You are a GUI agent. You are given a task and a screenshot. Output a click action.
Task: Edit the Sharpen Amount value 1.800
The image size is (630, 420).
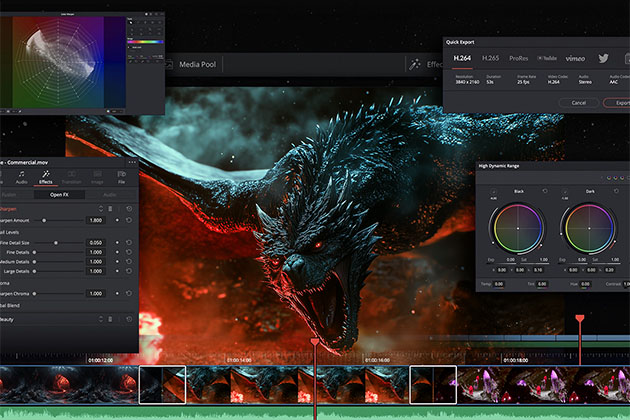pyautogui.click(x=96, y=220)
